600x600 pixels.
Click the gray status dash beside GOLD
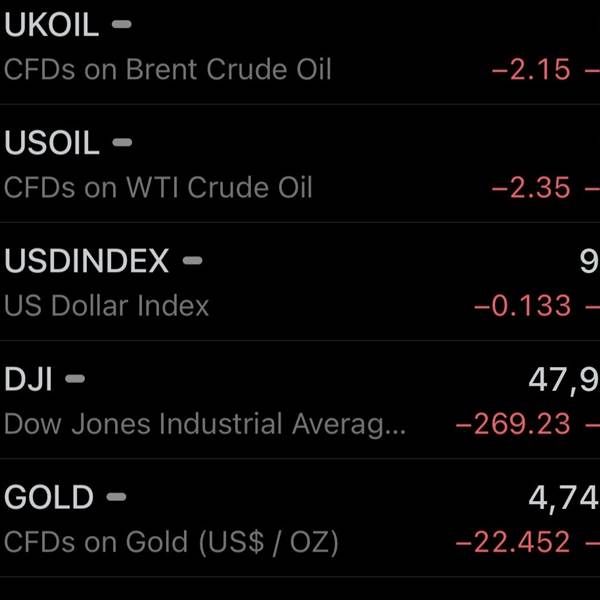[x=116, y=497]
